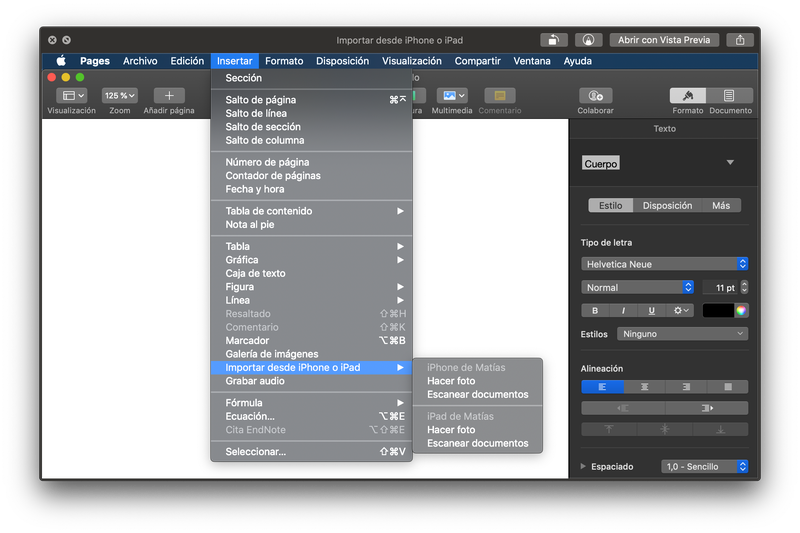Choose Número de página
Screen dimensions: 800x533
[311, 162]
